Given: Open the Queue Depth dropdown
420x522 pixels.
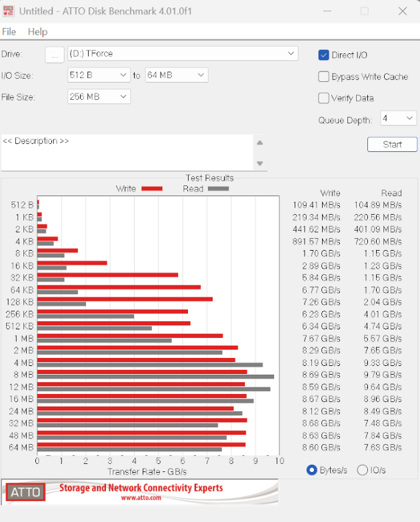Looking at the screenshot, I should tap(399, 118).
